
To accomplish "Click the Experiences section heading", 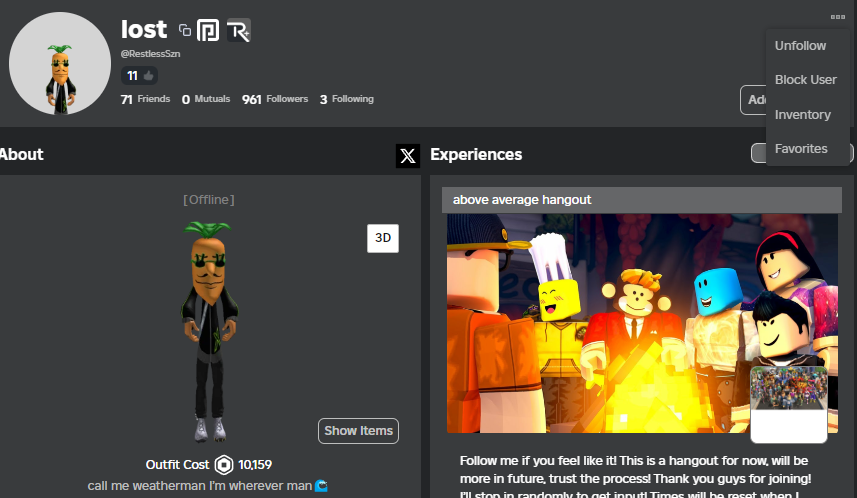I will pyautogui.click(x=476, y=155).
